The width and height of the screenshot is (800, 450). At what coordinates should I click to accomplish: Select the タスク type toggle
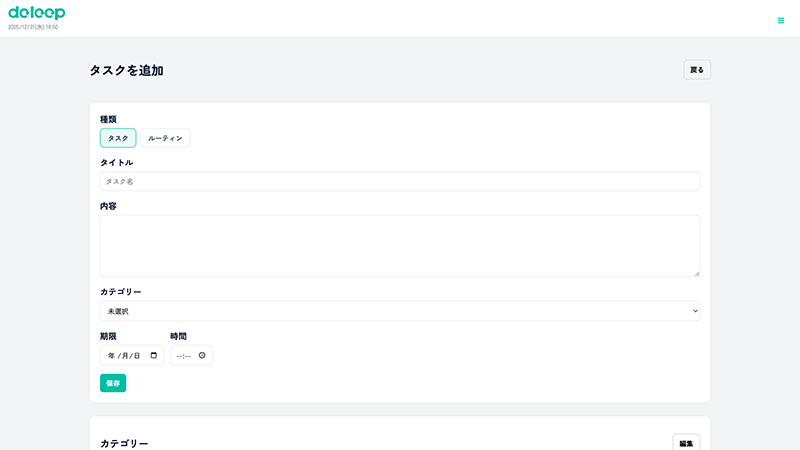click(118, 138)
